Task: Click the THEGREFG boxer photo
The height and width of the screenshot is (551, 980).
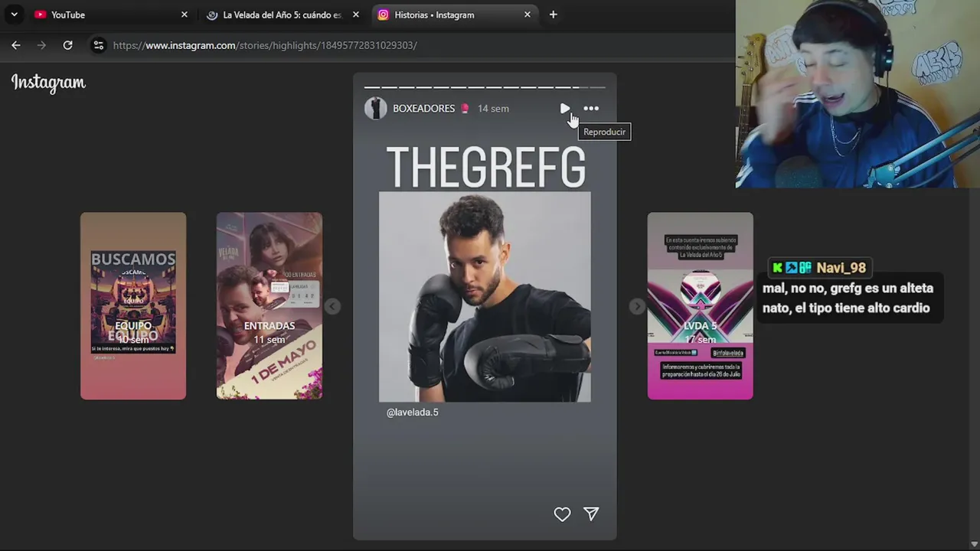Action: pyautogui.click(x=485, y=297)
